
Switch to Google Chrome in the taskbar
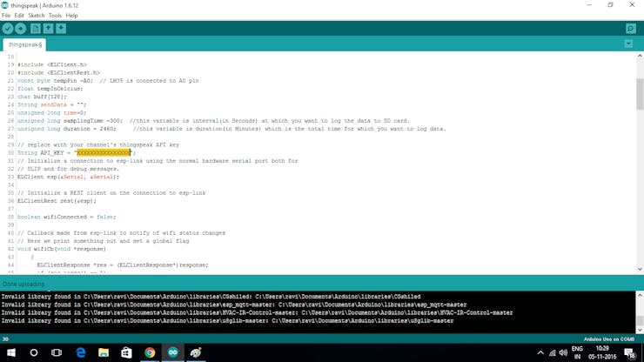click(x=150, y=352)
